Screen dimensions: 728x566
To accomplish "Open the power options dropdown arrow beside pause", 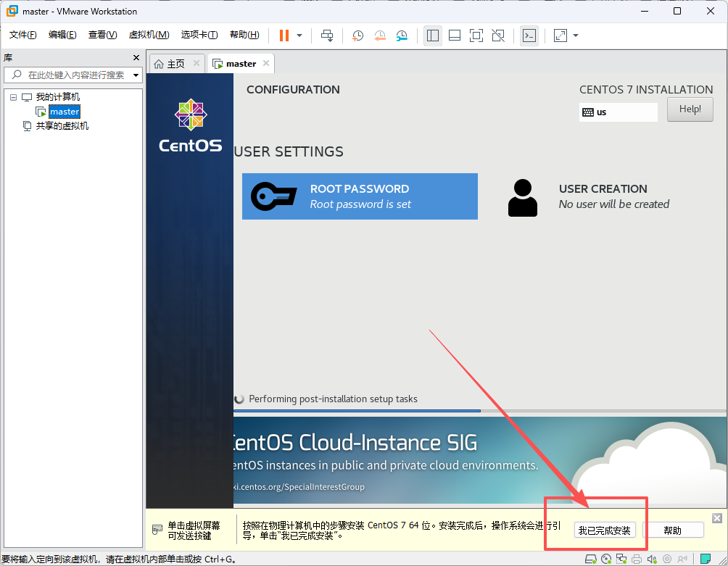I will tap(299, 36).
